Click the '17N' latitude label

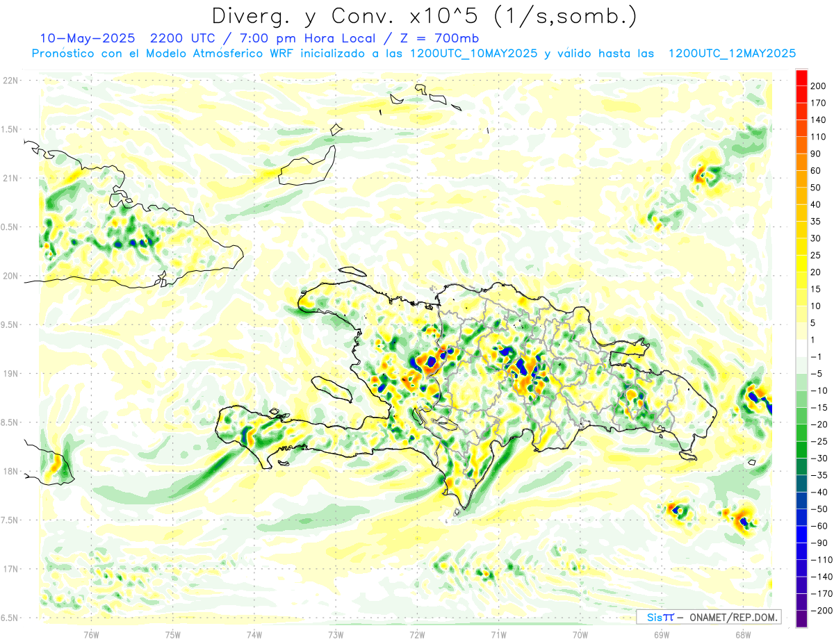click(10, 569)
